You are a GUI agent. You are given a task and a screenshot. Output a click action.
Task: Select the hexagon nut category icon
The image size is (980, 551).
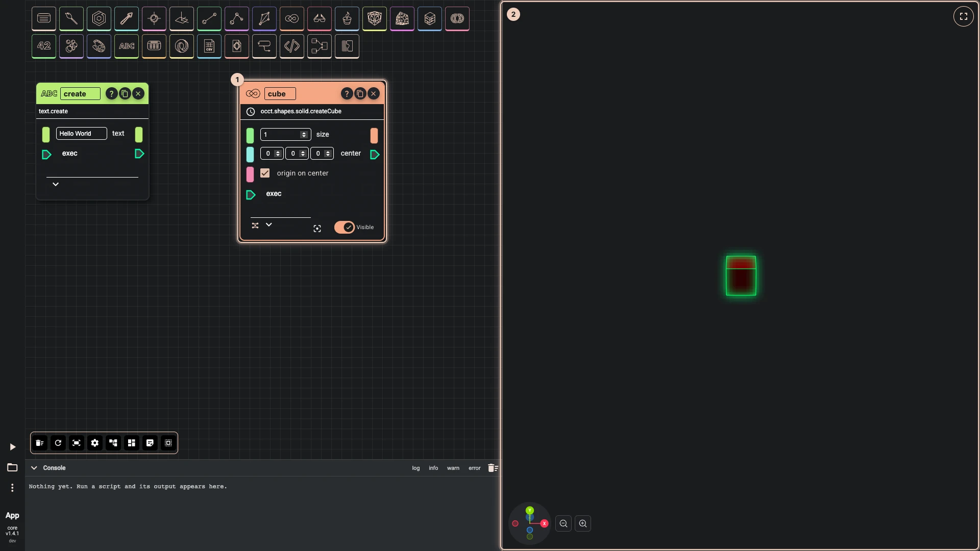click(99, 19)
